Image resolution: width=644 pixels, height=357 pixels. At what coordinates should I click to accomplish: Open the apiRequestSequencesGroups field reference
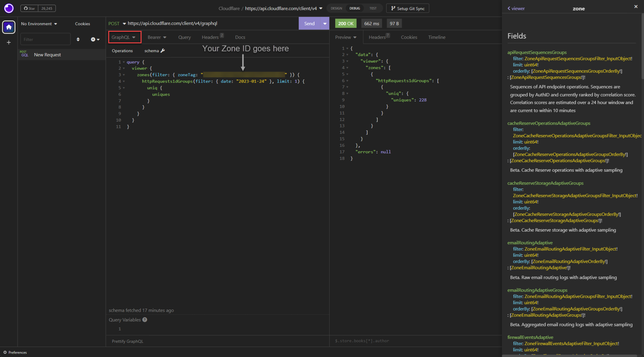(x=537, y=52)
